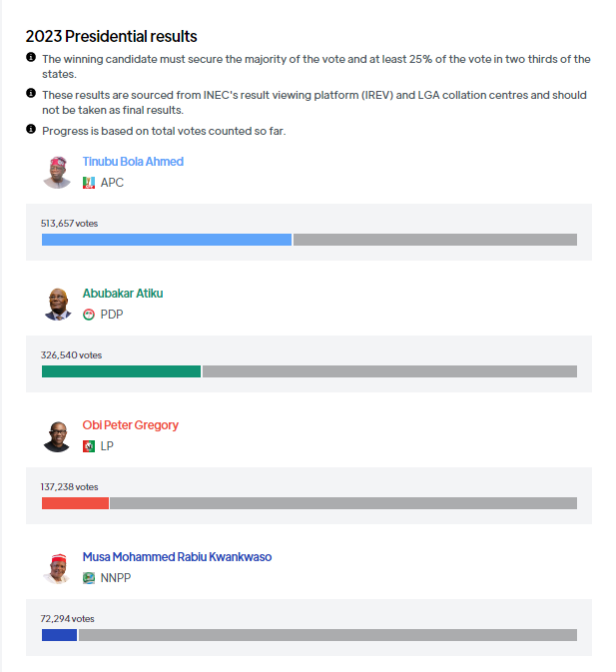Click the NNPP party logo icon
The height and width of the screenshot is (672, 616).
(x=89, y=578)
